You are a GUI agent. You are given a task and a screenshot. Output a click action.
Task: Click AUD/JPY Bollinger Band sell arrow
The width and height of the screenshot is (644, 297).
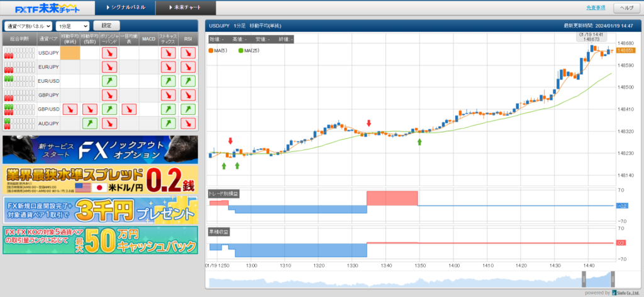[x=109, y=123]
